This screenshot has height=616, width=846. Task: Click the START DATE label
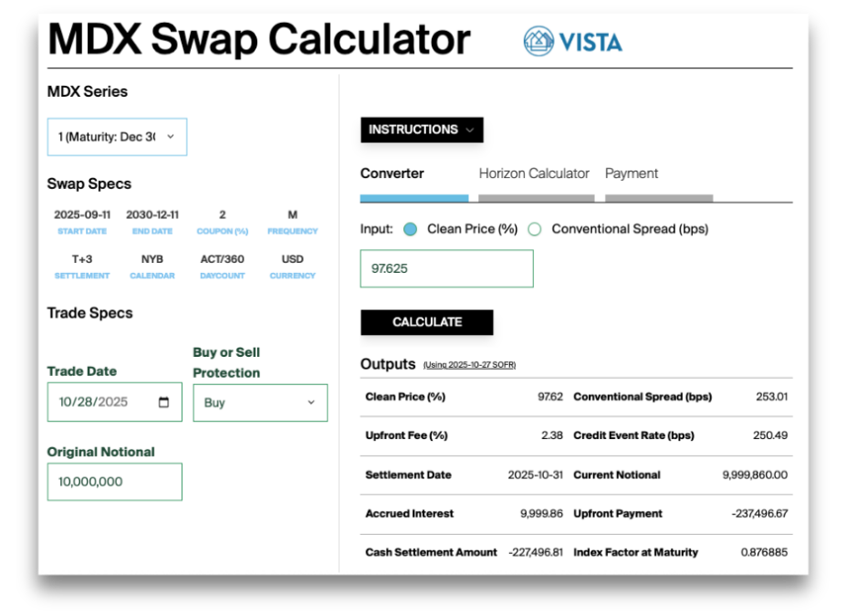tap(82, 231)
